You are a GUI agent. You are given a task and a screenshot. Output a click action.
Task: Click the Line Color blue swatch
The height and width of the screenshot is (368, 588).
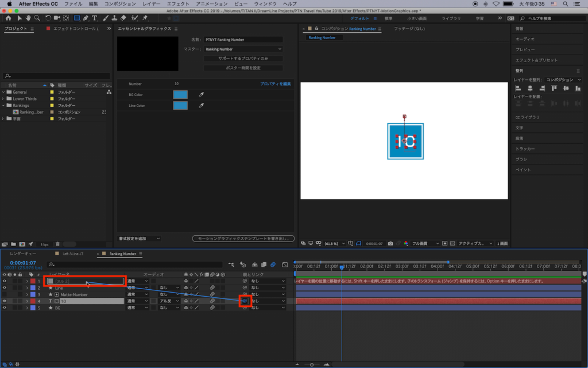pos(180,106)
